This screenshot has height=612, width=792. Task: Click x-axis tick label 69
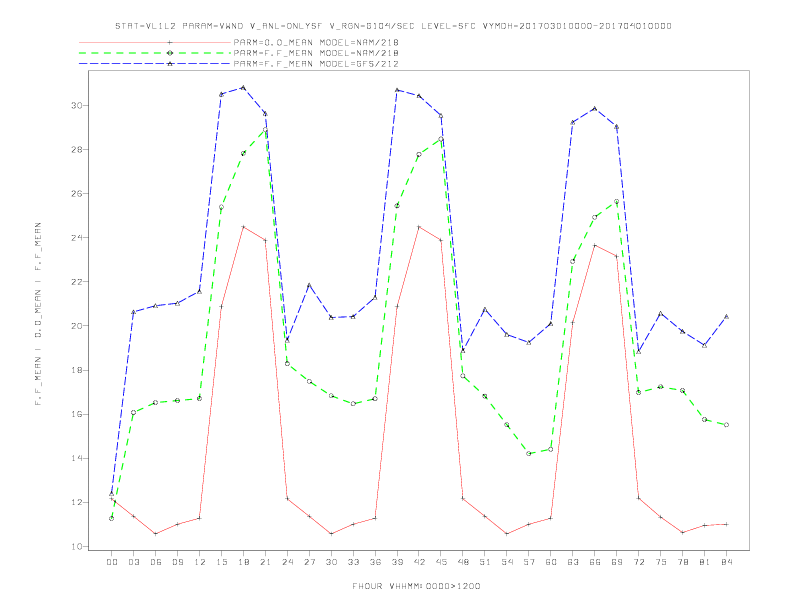616,562
